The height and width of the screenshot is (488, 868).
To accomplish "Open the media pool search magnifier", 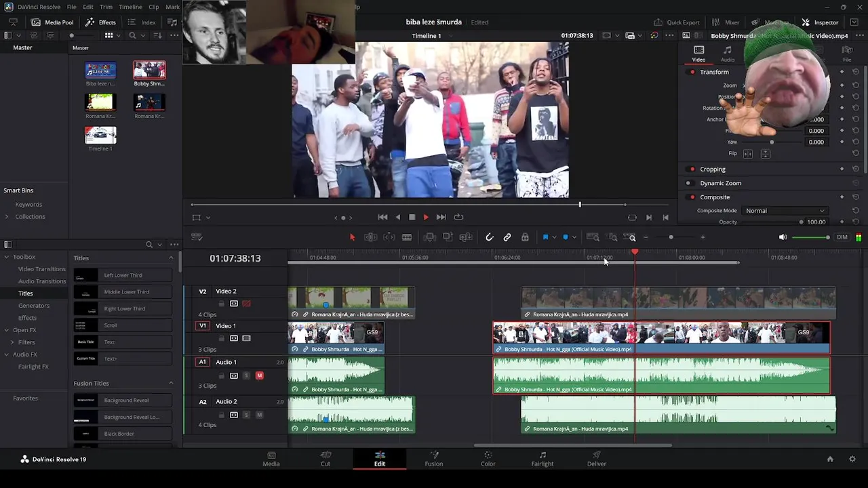I will point(132,35).
